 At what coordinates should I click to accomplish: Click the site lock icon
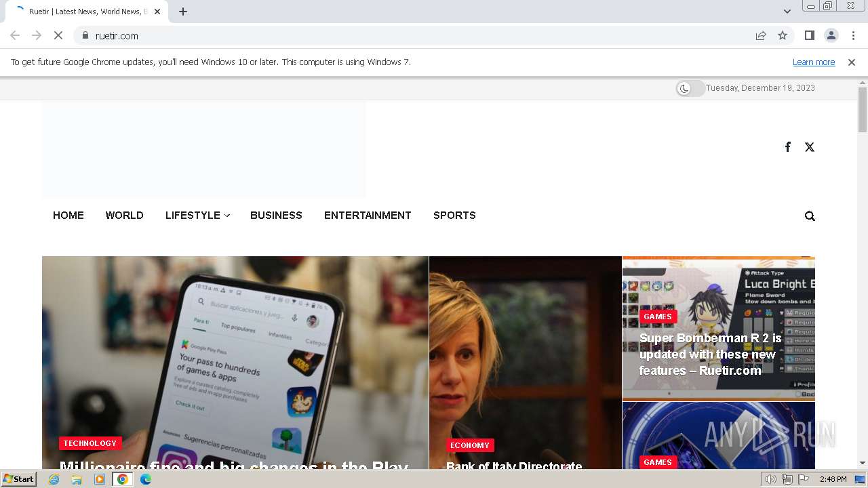[85, 35]
